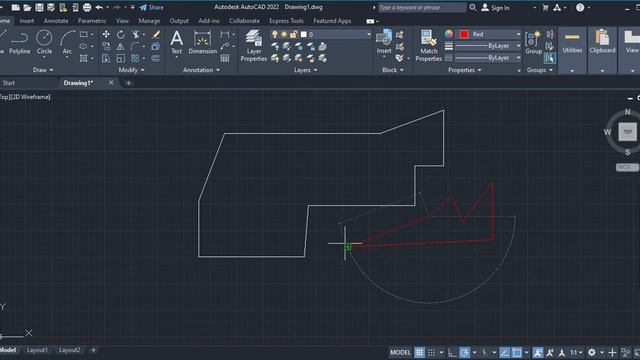
Task: Activate the Move modify tool
Action: click(x=106, y=34)
